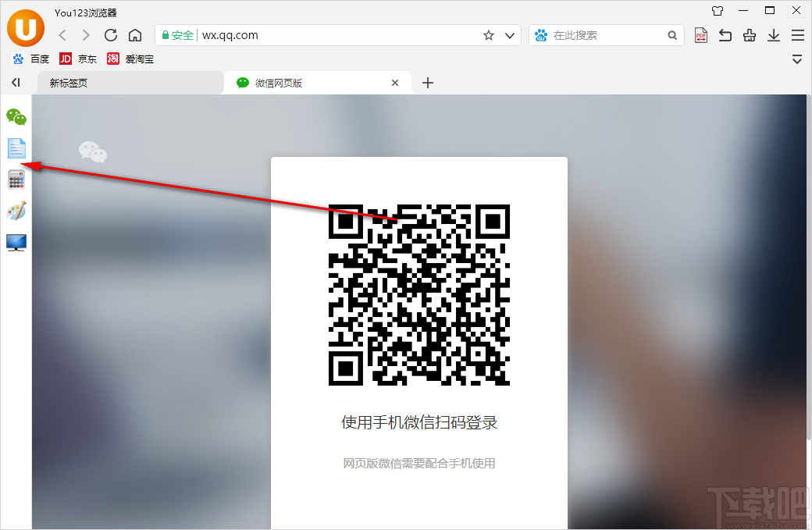Switch to the 新标签页 tab

(130, 83)
